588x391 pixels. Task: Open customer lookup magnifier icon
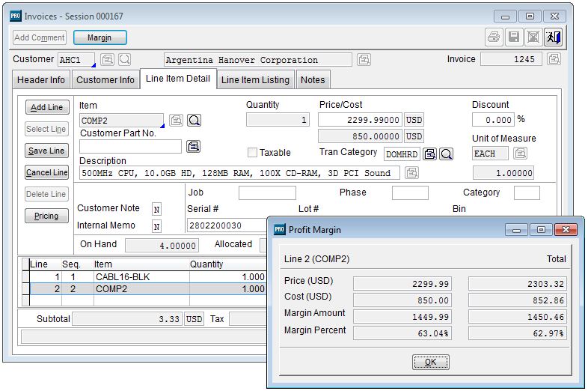pos(124,59)
